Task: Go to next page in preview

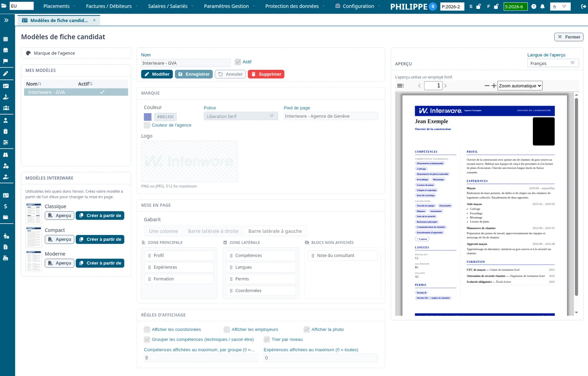Action: (x=445, y=86)
